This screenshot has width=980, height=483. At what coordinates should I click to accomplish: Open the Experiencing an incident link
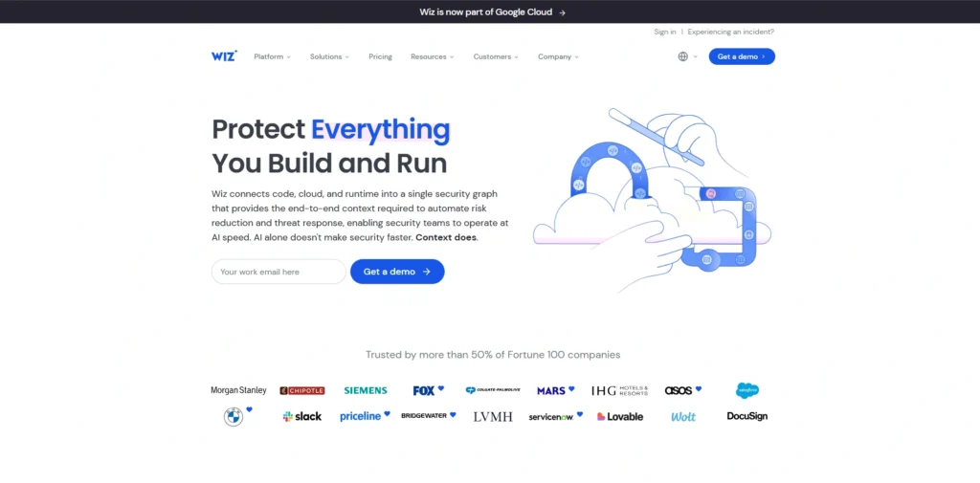pyautogui.click(x=730, y=32)
